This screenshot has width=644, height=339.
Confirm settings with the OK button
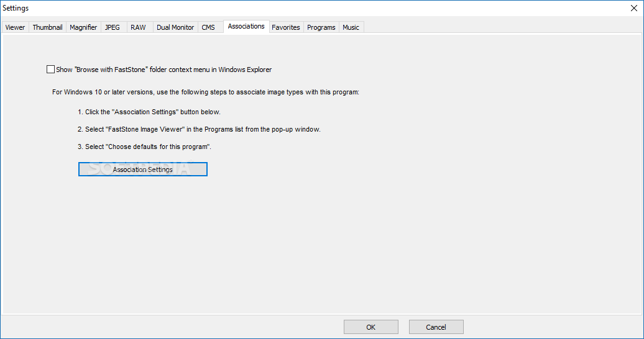point(370,327)
